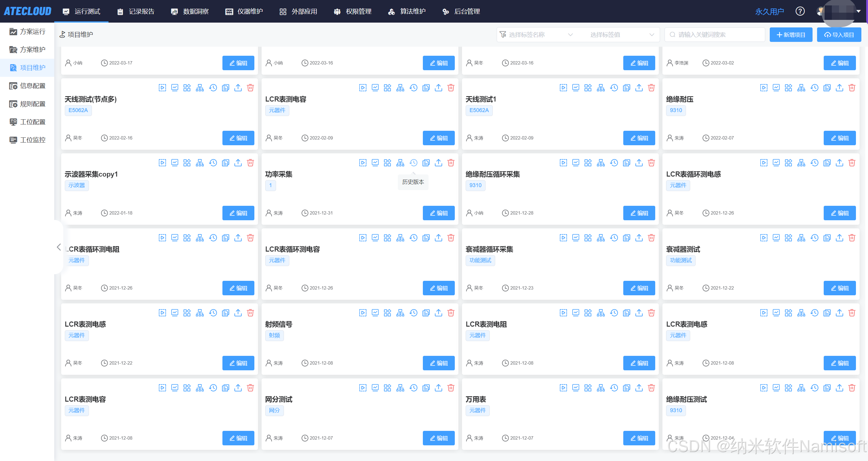
Task: Collapse the sidebar with left chevron
Action: 59,247
